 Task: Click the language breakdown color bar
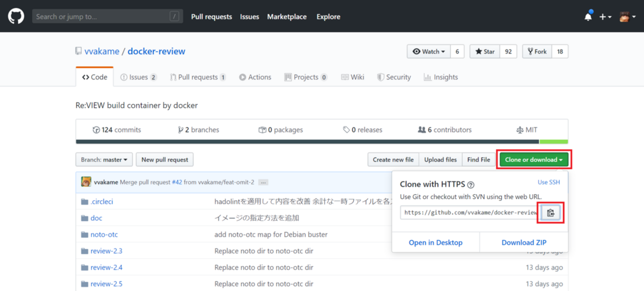coord(322,142)
